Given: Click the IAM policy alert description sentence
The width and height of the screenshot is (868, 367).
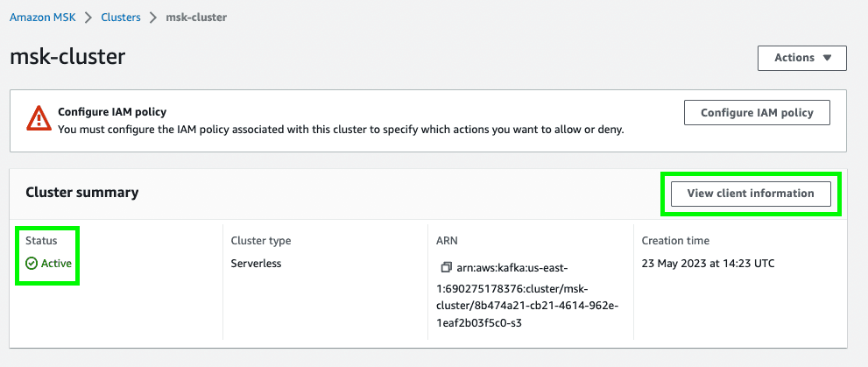Looking at the screenshot, I should (x=341, y=131).
